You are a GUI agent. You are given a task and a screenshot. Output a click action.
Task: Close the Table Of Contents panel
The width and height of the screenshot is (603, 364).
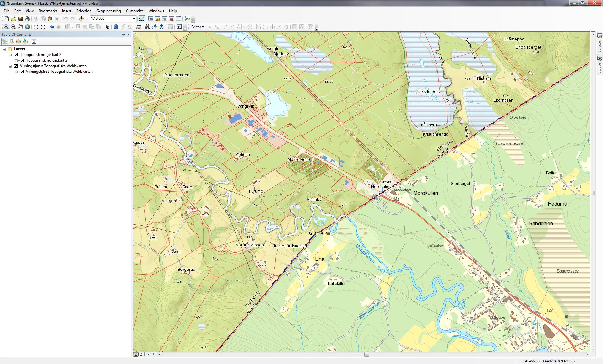128,34
